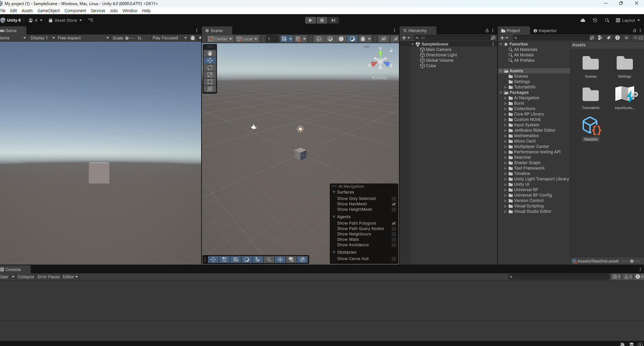The height and width of the screenshot is (346, 644).
Task: Open the Display 1 dropdown
Action: 42,38
